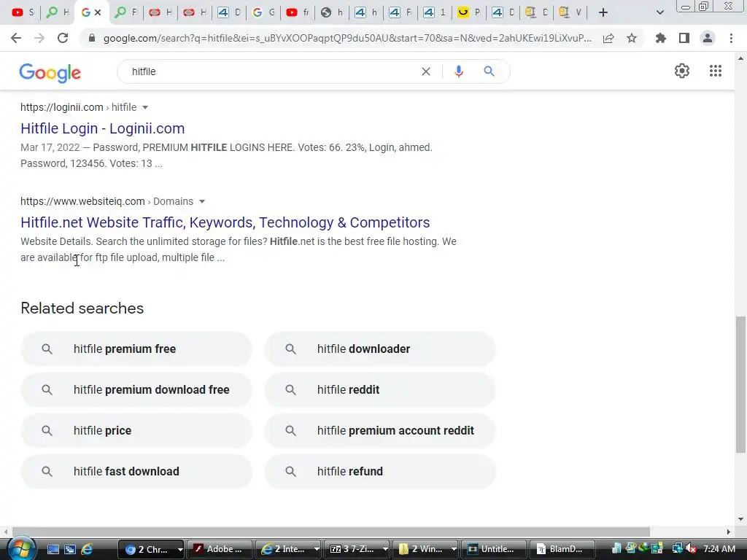Focus the browser address bar URL

click(347, 38)
